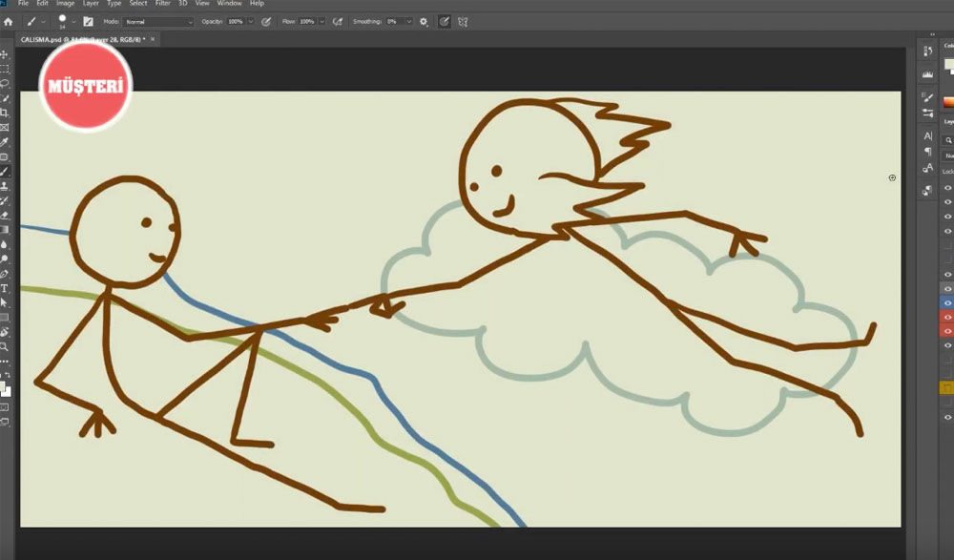Open the Flow slider dropdown arrow
Image resolution: width=954 pixels, height=560 pixels.
(x=321, y=22)
